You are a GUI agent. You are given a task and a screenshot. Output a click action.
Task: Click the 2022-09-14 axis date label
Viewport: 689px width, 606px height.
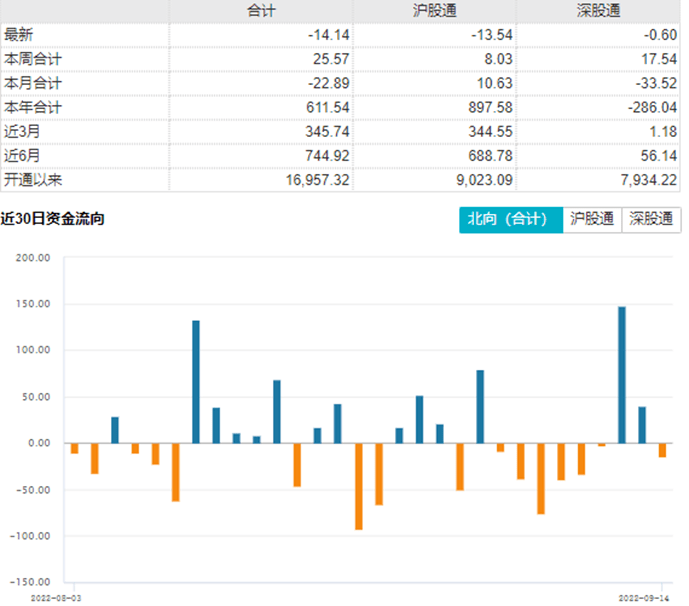pyautogui.click(x=644, y=598)
